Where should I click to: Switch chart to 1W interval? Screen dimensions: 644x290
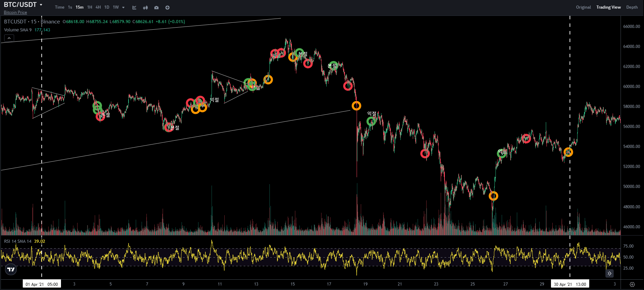[116, 7]
